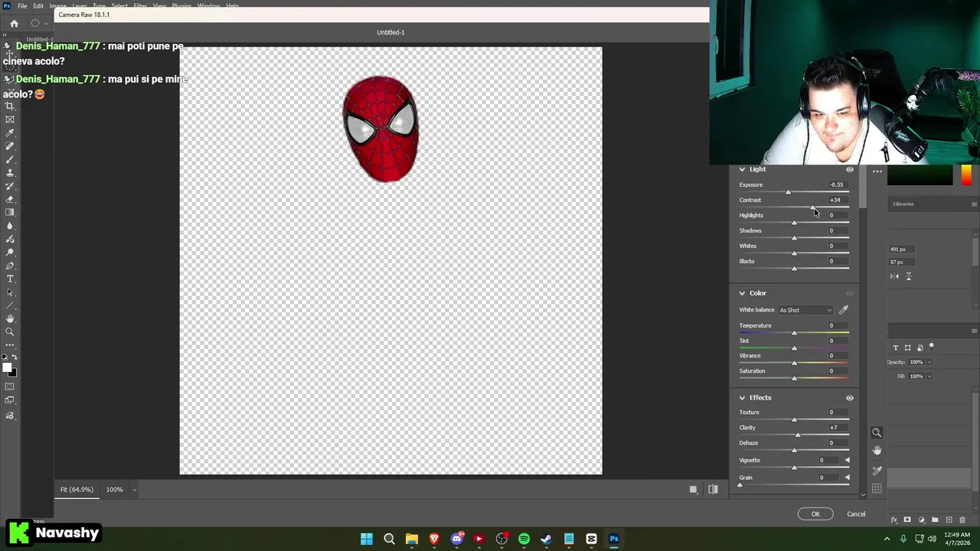
Task: Click OK to apply Camera Raw
Action: 815,514
